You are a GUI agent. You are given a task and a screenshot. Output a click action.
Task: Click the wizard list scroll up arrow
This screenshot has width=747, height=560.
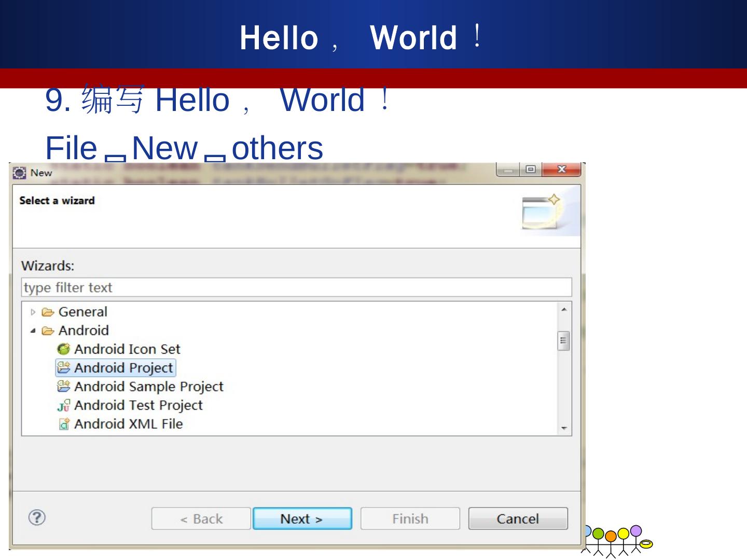click(564, 310)
